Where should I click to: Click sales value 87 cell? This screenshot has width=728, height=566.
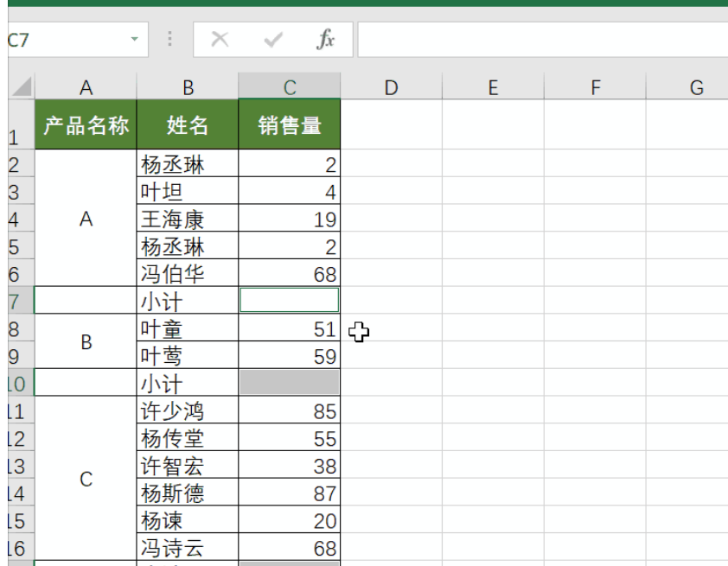click(290, 493)
